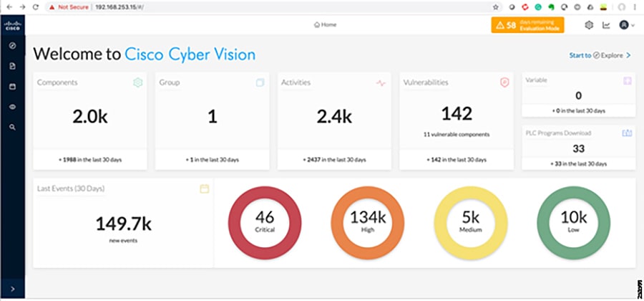
Task: Select the yellow Medium events ring
Action: (x=471, y=223)
